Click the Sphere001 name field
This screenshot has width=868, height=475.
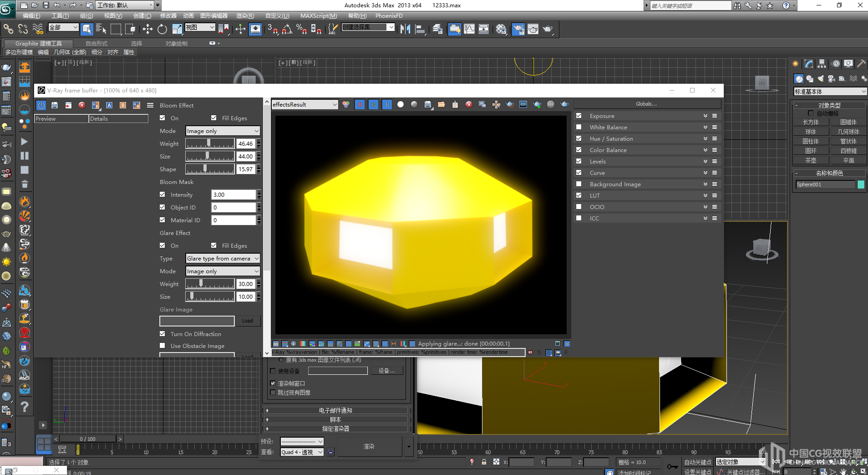(825, 184)
